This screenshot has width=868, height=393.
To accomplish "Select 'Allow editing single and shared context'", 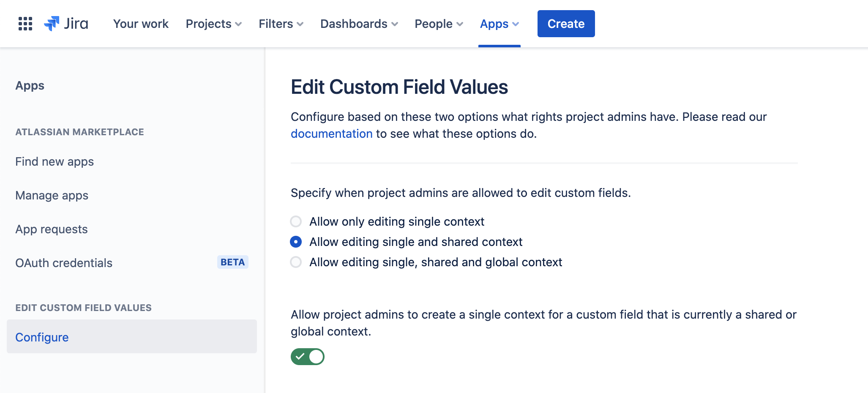I will (x=296, y=242).
